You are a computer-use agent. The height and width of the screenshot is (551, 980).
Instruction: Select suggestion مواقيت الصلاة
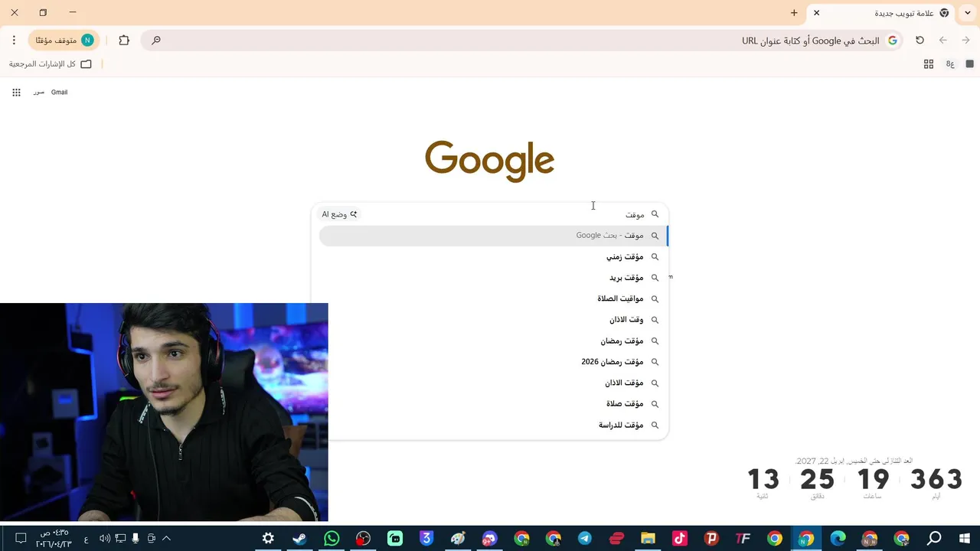tap(493, 299)
